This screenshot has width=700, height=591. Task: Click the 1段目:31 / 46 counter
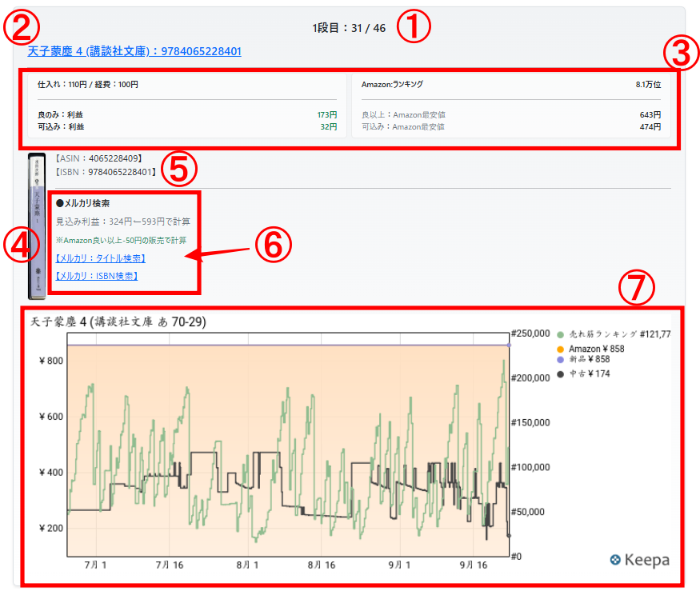pos(349,29)
